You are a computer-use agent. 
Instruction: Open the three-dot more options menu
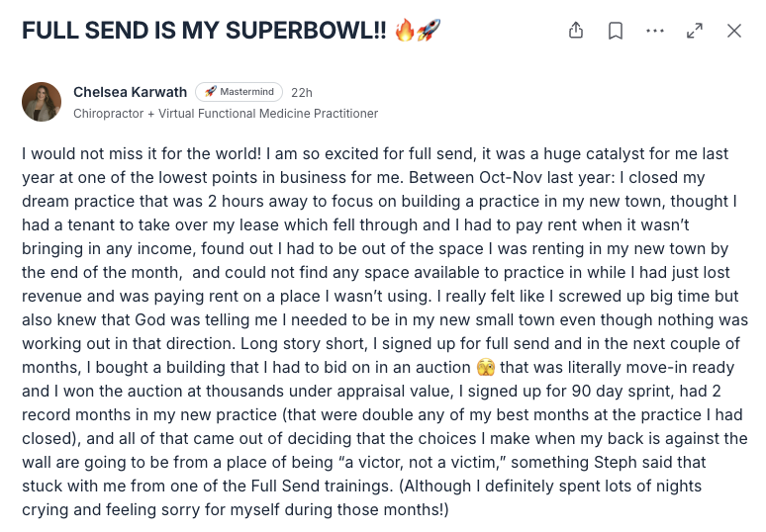(654, 31)
